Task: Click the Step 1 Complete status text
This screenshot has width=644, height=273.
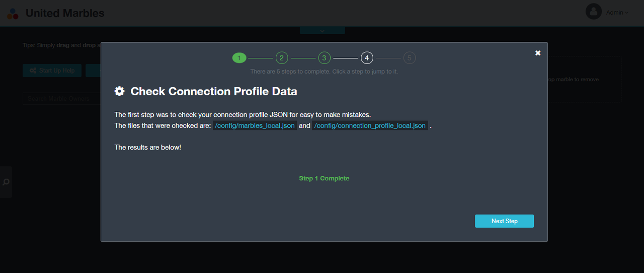Action: point(324,178)
